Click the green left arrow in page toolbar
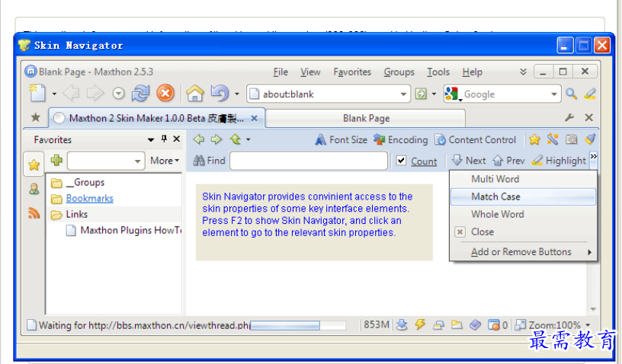 [199, 139]
